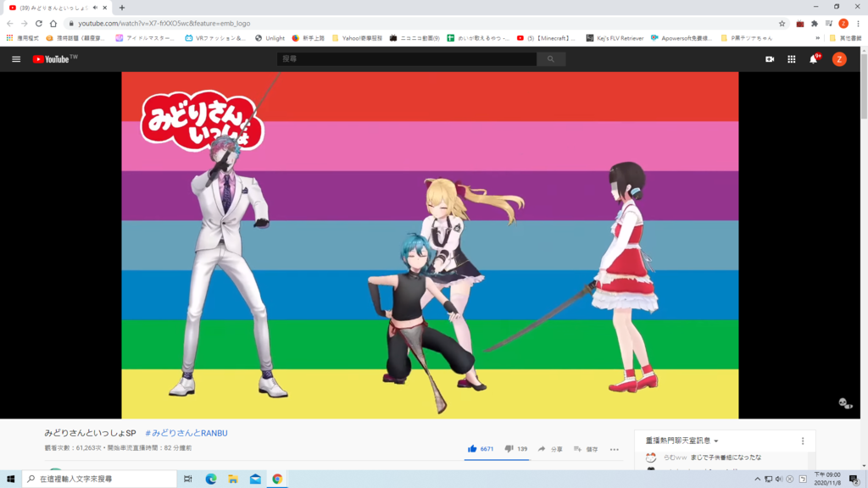Image resolution: width=868 pixels, height=488 pixels.
Task: Click in the YouTube search box
Action: [407, 58]
